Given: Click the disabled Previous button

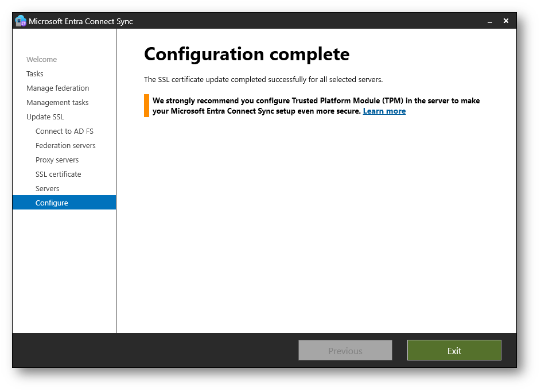Looking at the screenshot, I should pos(345,351).
